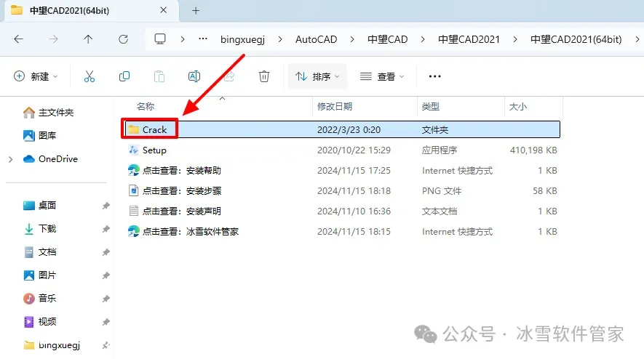The image size is (644, 359).
Task: Open the toolbar See more ellipsis
Action: 434,76
